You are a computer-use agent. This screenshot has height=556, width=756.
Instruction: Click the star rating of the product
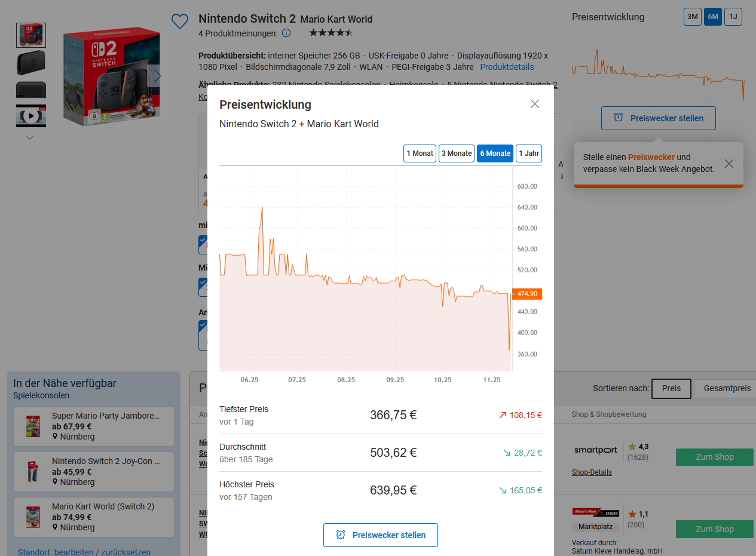pyautogui.click(x=331, y=33)
